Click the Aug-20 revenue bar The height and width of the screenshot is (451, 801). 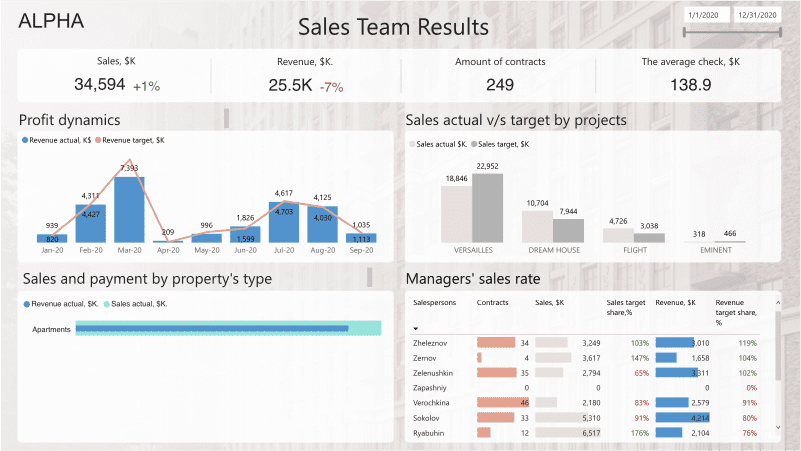pyautogui.click(x=322, y=224)
